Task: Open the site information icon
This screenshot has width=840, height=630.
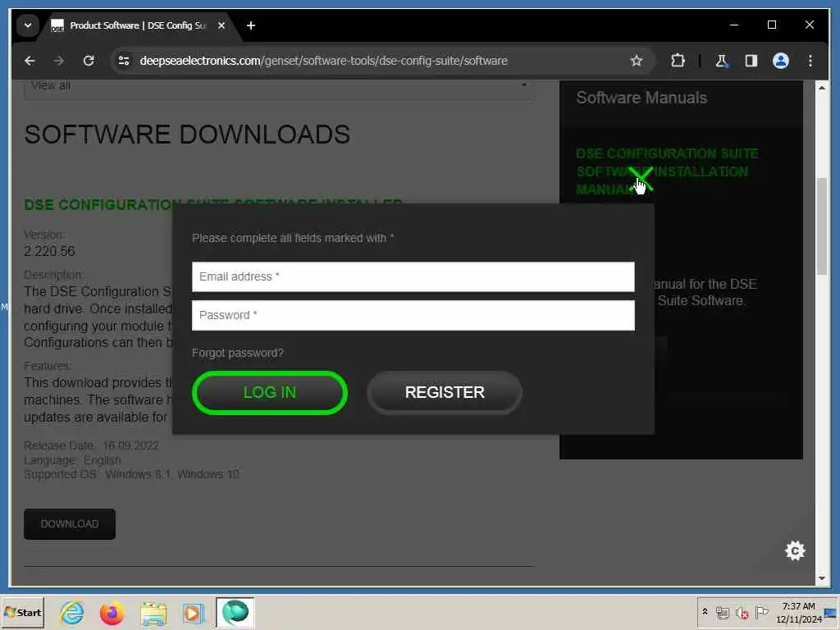Action: click(125, 61)
